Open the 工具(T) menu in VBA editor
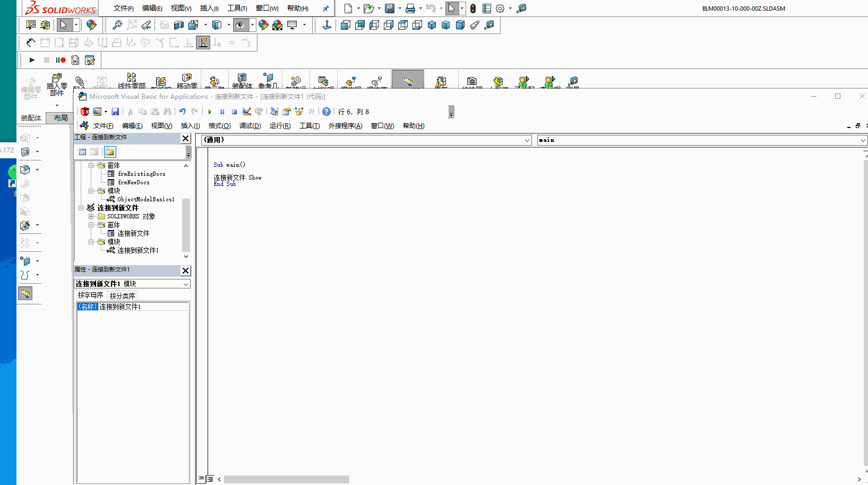 tap(310, 126)
